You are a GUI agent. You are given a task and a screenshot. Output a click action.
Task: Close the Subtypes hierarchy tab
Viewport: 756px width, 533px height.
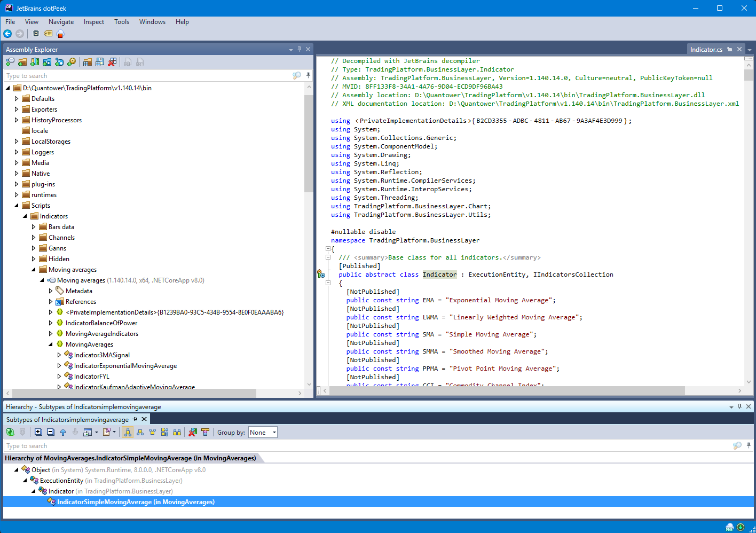coord(144,419)
